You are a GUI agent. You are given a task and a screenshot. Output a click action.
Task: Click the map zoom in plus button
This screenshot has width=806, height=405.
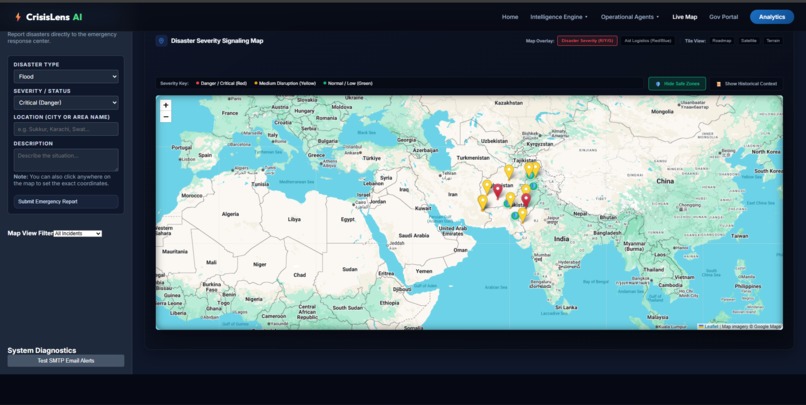pos(166,105)
